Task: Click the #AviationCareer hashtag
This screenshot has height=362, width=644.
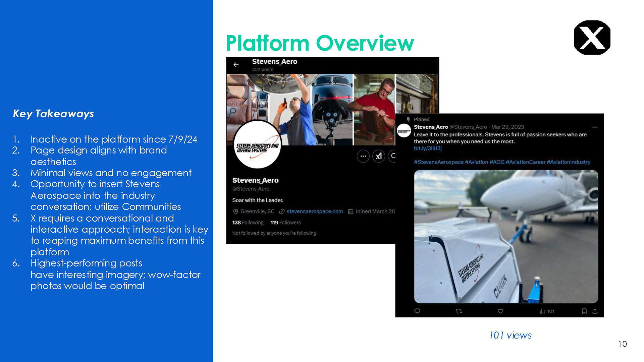Action: point(526,162)
